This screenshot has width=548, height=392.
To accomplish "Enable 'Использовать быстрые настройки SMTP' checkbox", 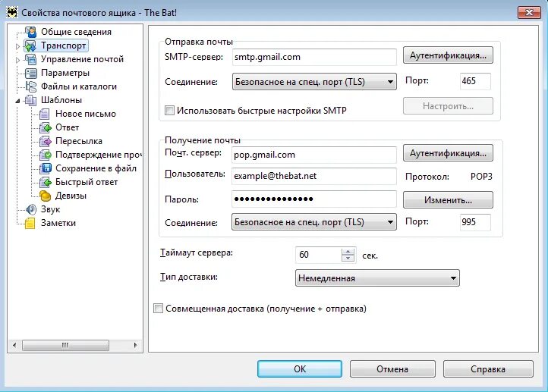I will pyautogui.click(x=169, y=110).
